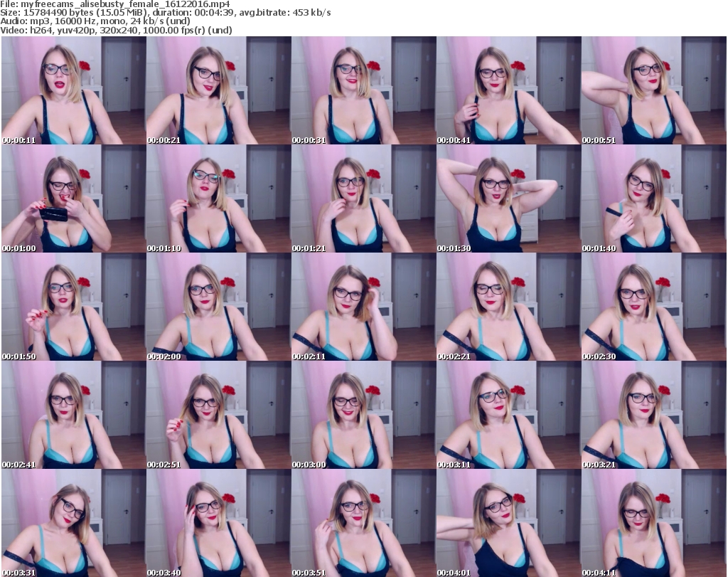The width and height of the screenshot is (728, 577).
Task: Click the frame stamped 00:04:11
Action: tap(654, 524)
